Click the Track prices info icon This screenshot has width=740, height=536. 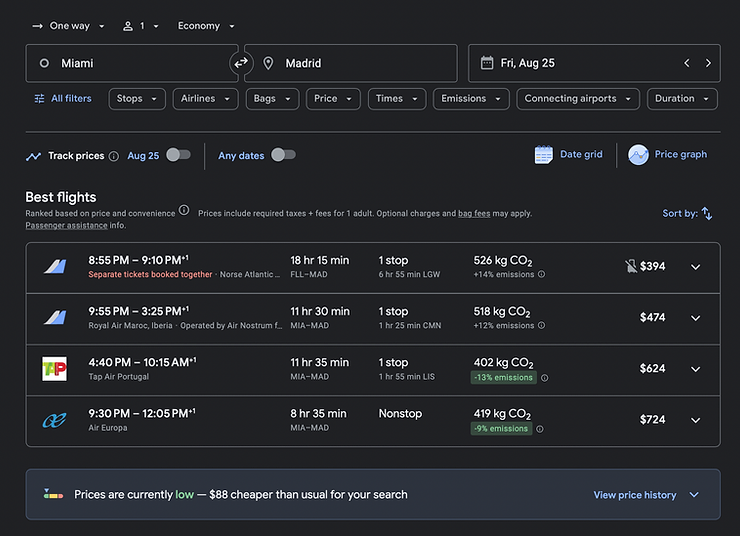click(x=114, y=156)
